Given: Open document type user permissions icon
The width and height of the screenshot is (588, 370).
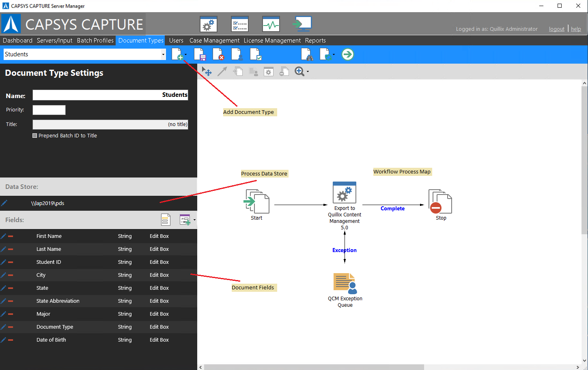Looking at the screenshot, I should click(x=237, y=54).
